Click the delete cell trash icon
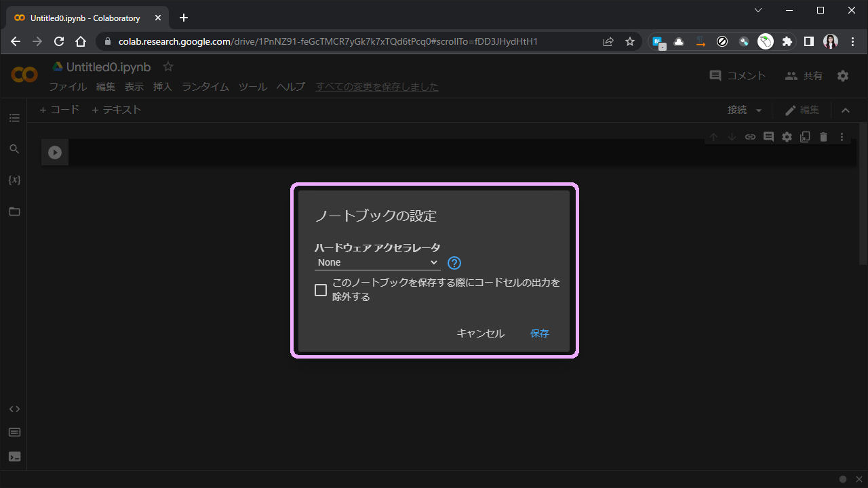Viewport: 868px width, 488px height. tap(823, 137)
